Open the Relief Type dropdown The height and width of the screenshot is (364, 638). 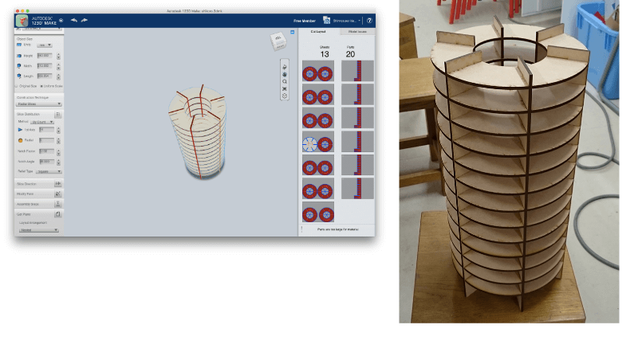tap(49, 171)
